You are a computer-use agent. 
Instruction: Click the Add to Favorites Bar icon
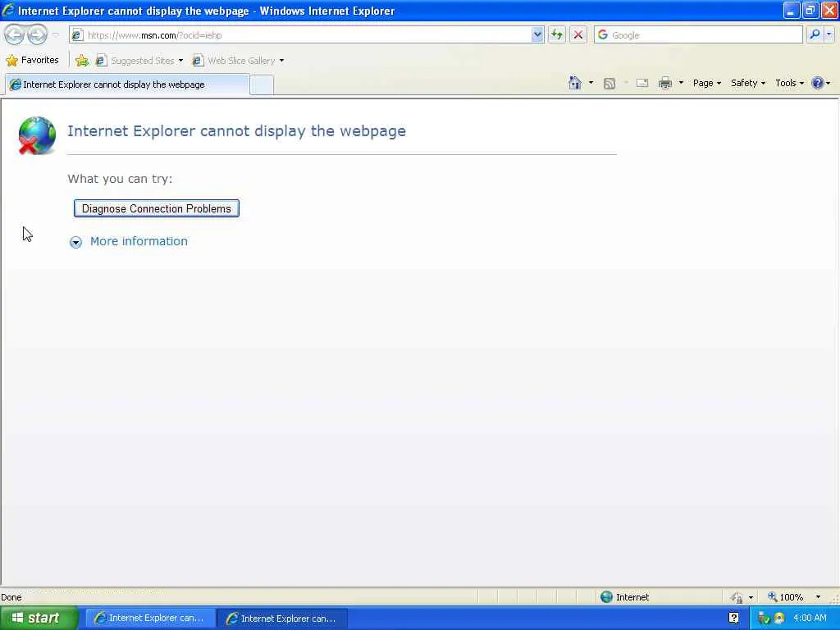tap(82, 61)
